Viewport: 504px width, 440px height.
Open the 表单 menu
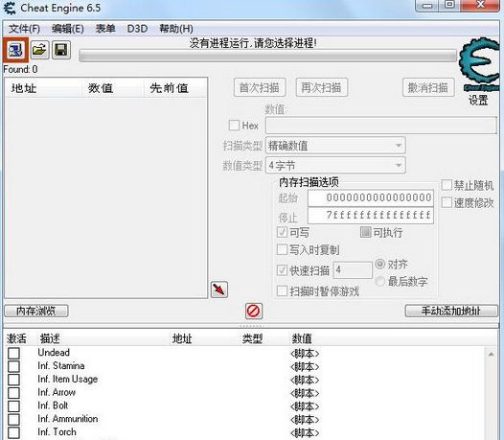click(x=105, y=29)
